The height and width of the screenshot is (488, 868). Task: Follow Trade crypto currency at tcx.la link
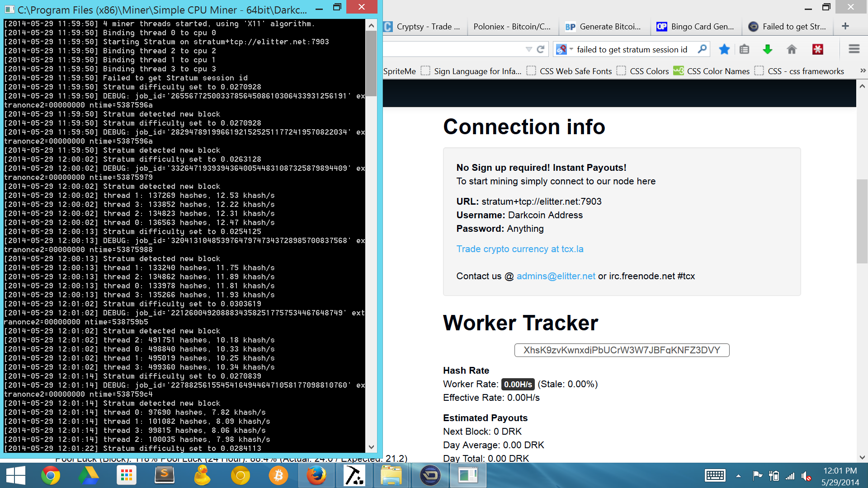520,249
